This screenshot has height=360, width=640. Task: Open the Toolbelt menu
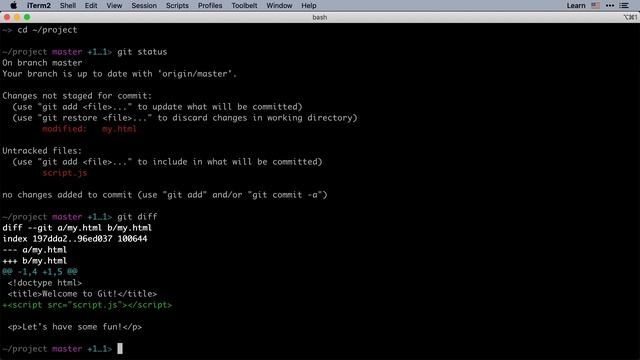click(x=244, y=5)
